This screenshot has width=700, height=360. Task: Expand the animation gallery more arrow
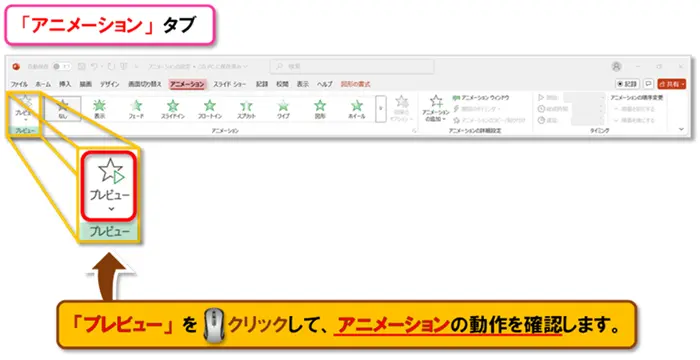pyautogui.click(x=380, y=109)
